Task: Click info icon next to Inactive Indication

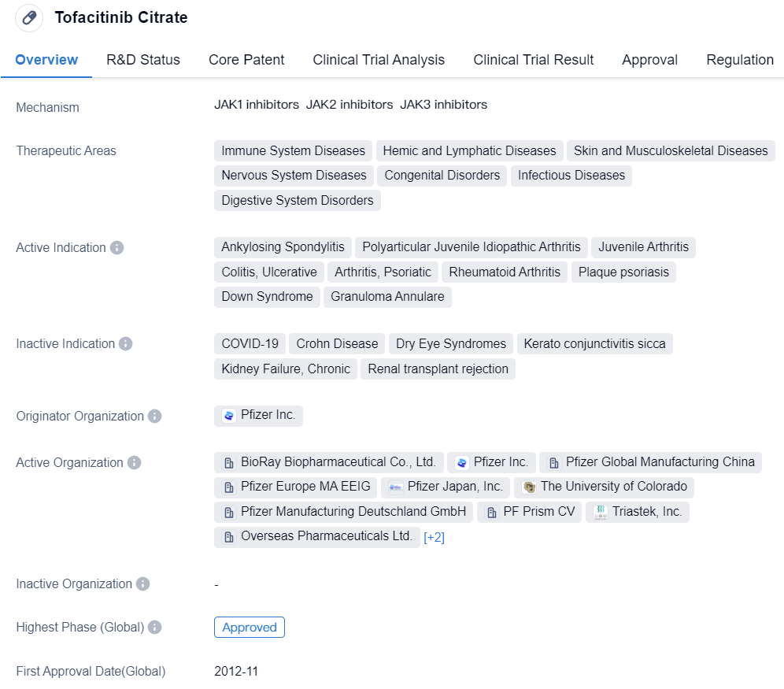Action: coord(125,343)
